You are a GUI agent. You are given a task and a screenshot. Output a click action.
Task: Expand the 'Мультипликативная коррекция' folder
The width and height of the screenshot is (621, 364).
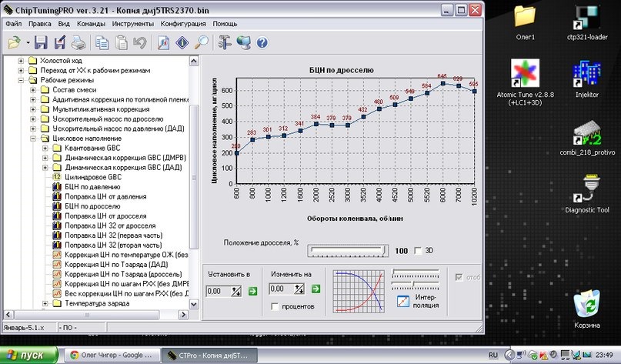pyautogui.click(x=33, y=109)
